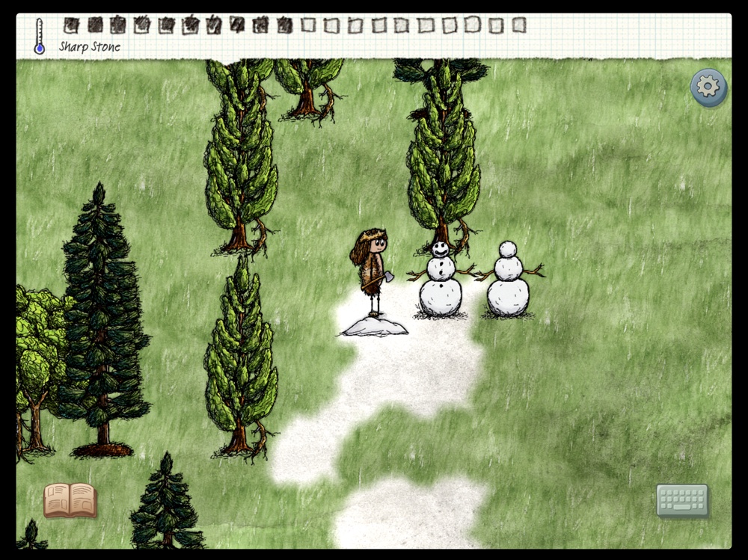Open the recipe book
The height and width of the screenshot is (560, 748).
pyautogui.click(x=70, y=499)
